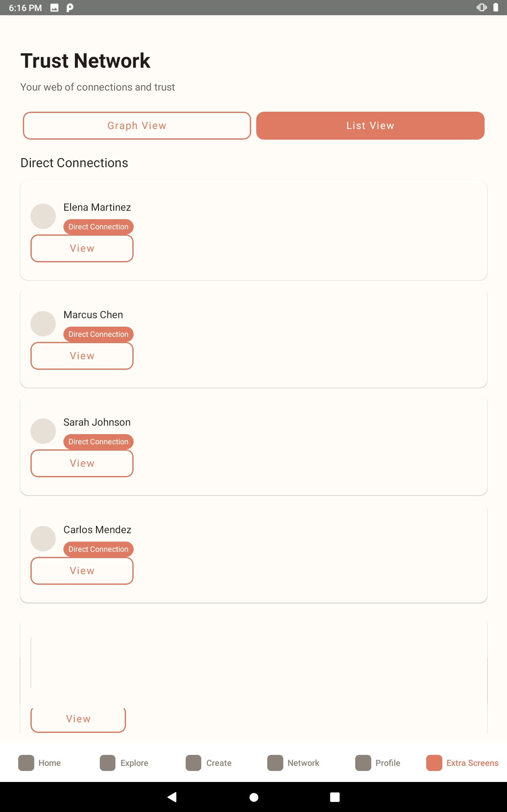
Task: Select the Extra Screens icon
Action: click(434, 763)
